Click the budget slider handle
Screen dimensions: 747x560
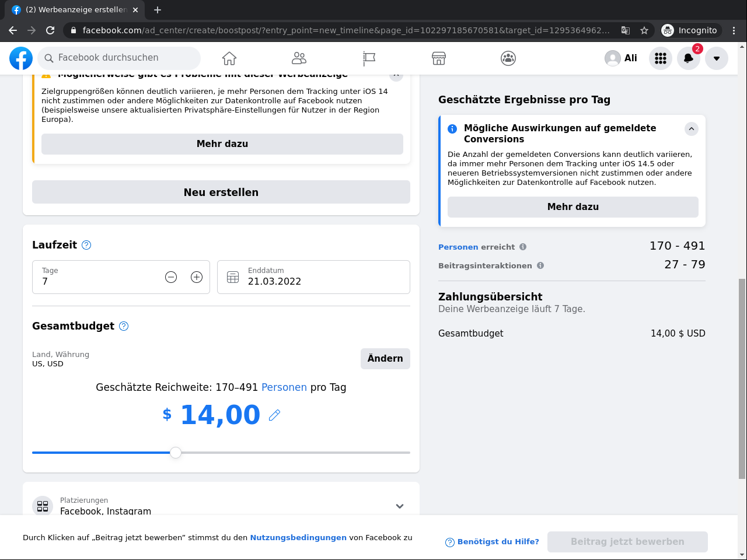(x=176, y=453)
